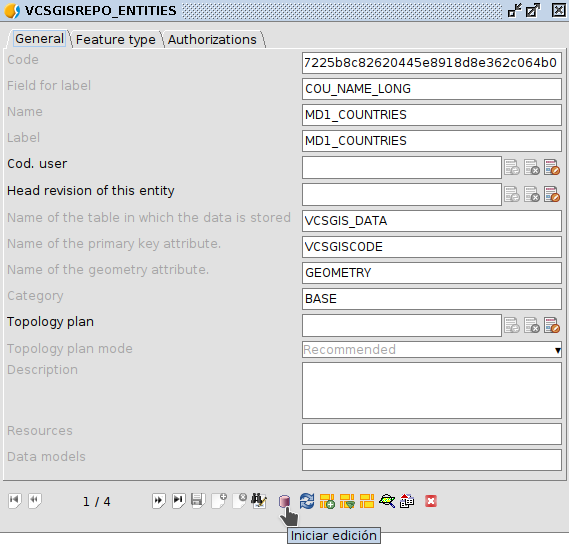This screenshot has height=544, width=569.
Task: Switch to the Feature type tab
Action: coord(116,39)
